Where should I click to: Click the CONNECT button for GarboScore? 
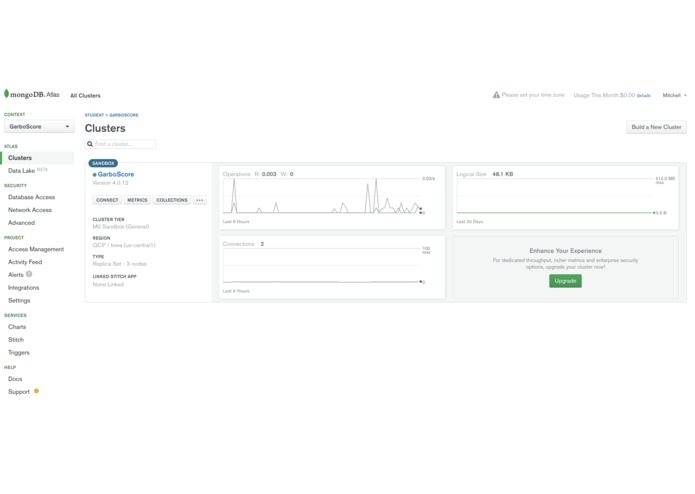107,200
